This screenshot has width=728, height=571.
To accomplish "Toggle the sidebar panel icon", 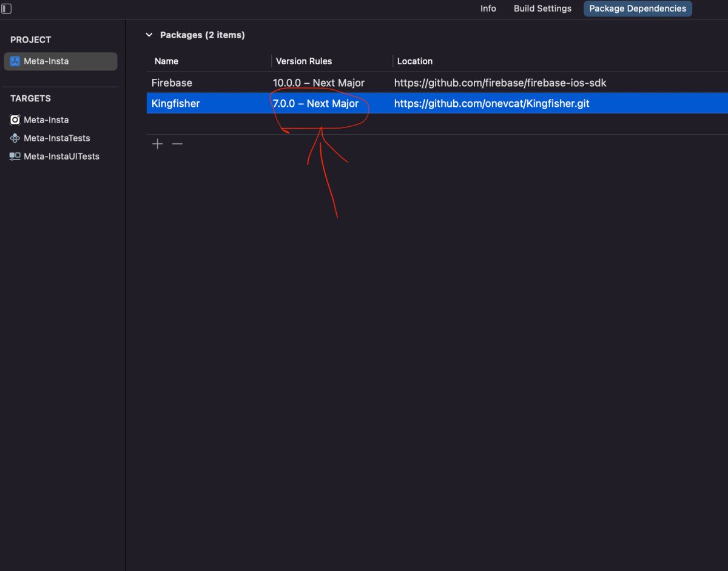I will pos(6,8).
